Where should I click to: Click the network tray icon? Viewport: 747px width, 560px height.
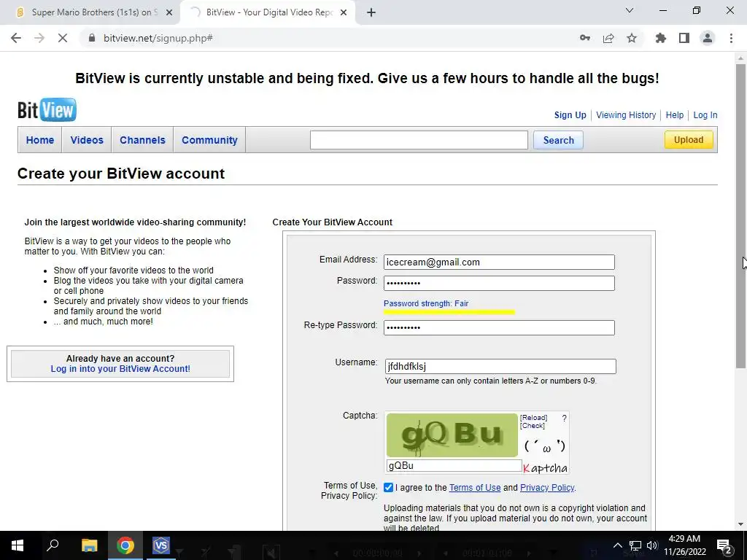[635, 545]
